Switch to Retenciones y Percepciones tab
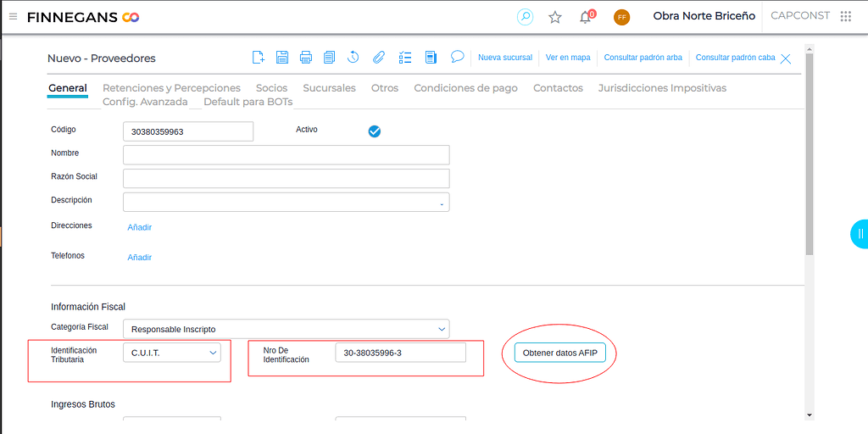This screenshot has height=434, width=868. [171, 88]
